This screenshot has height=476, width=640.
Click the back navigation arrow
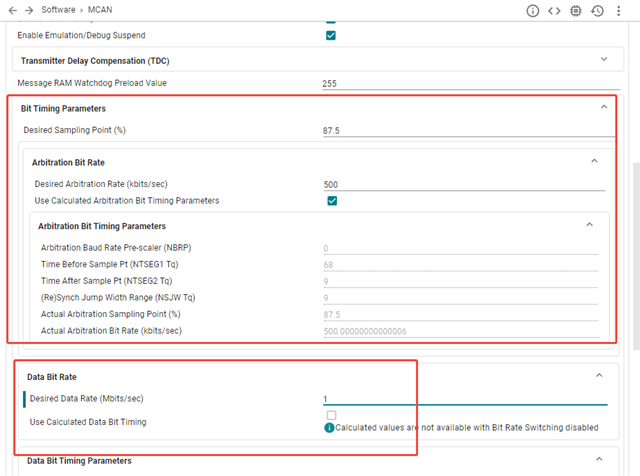(11, 10)
